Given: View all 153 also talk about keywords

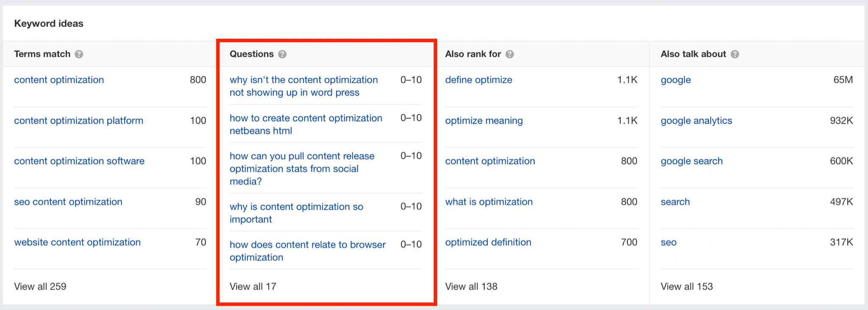Looking at the screenshot, I should click(687, 287).
